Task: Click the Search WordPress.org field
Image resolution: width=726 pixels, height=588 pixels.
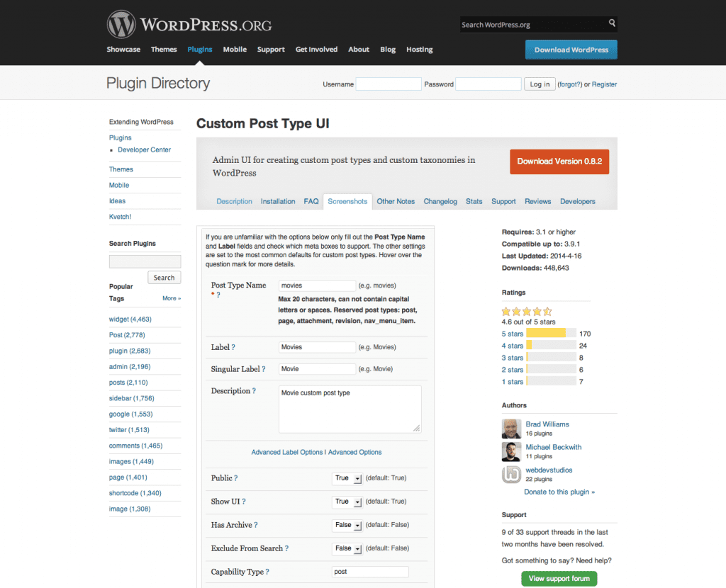Action: pyautogui.click(x=533, y=25)
